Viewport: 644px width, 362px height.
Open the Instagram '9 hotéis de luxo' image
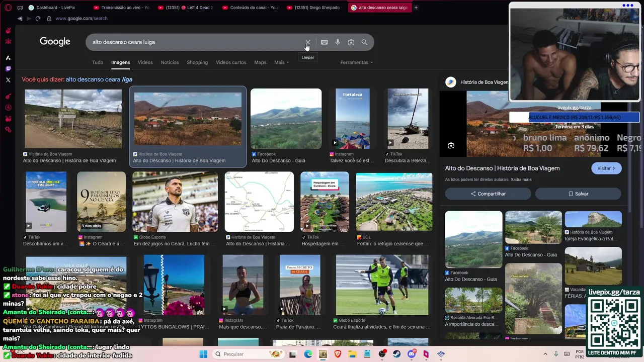[101, 202]
